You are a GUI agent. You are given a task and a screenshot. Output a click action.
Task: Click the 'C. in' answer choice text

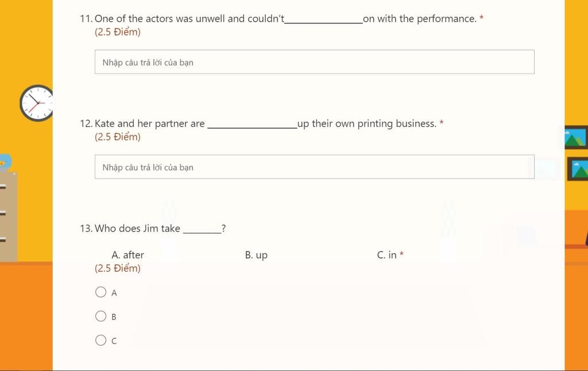386,255
